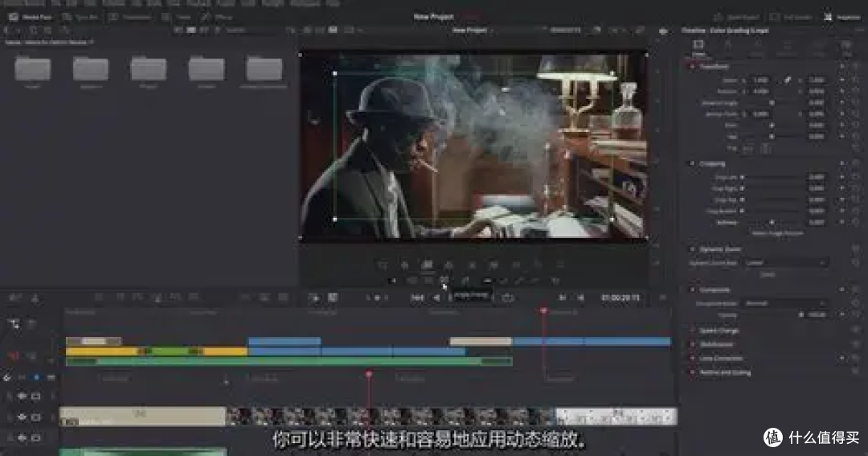This screenshot has height=456, width=868.
Task: Open the File tab in Inspector
Action: pos(846,47)
